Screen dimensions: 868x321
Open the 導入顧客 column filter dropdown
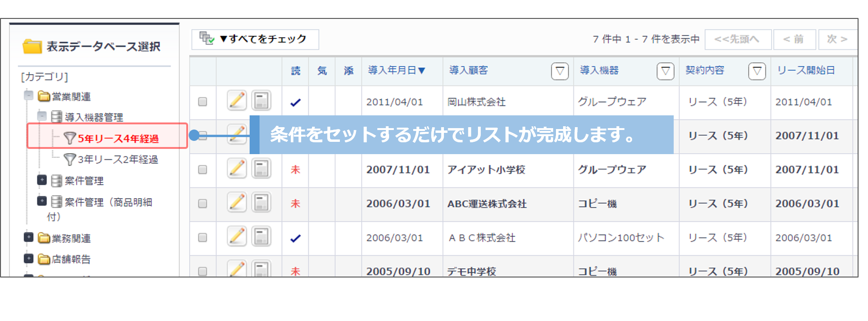[560, 71]
